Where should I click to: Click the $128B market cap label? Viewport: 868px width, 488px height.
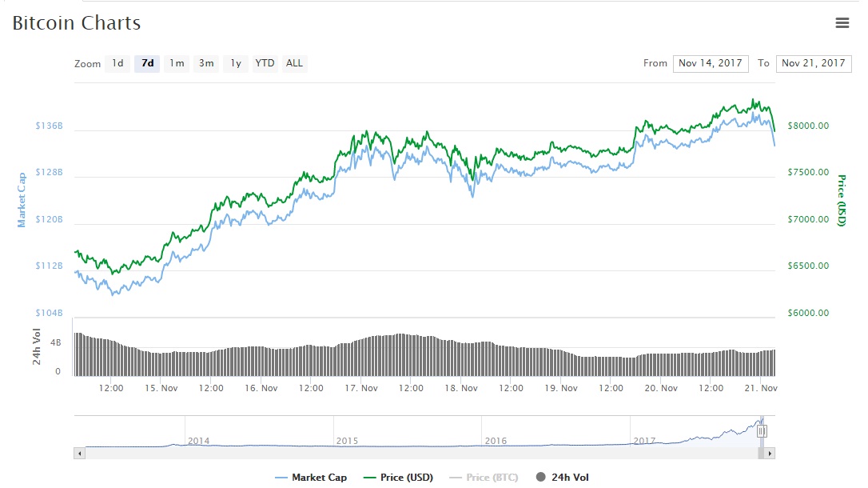[50, 172]
